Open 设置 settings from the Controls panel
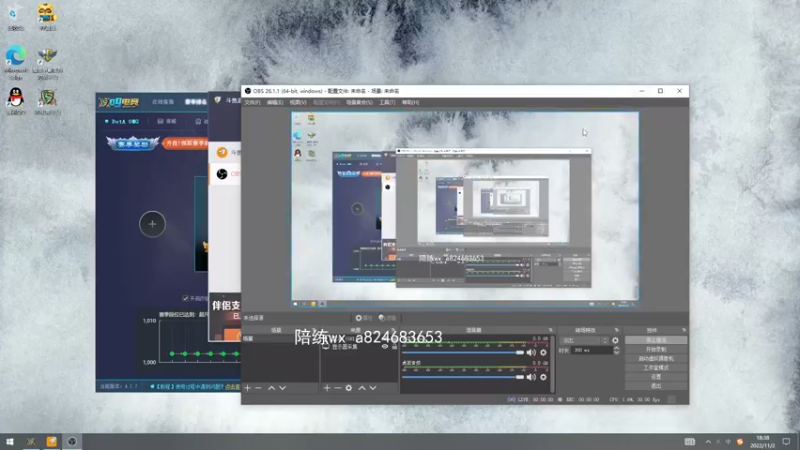The height and width of the screenshot is (450, 800). coord(656,377)
